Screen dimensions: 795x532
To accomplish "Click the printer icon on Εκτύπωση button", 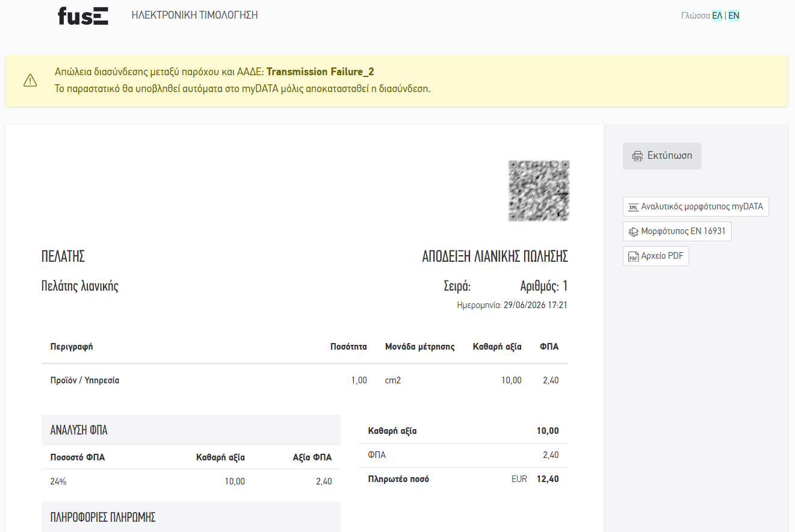I will pos(637,156).
